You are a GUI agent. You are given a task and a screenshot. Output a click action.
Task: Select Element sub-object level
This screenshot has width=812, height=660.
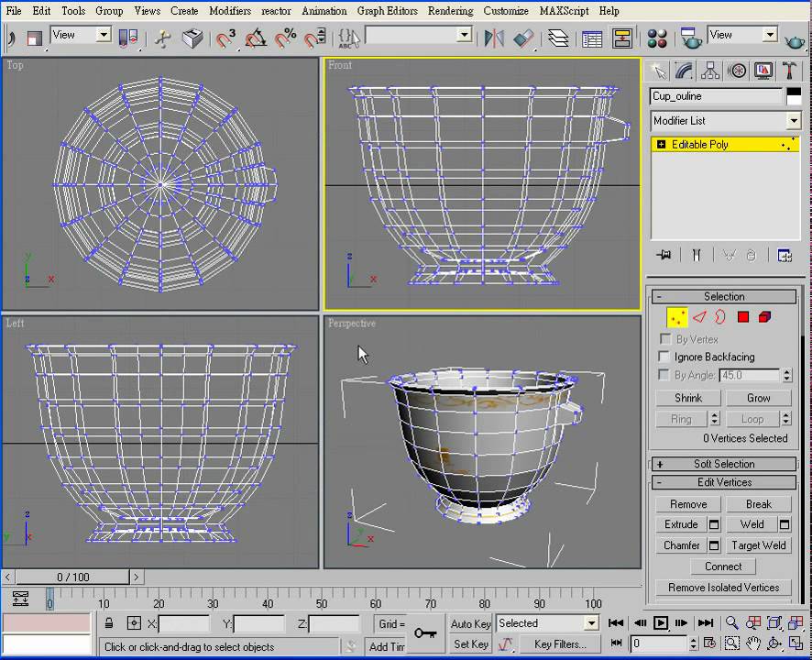pos(765,317)
